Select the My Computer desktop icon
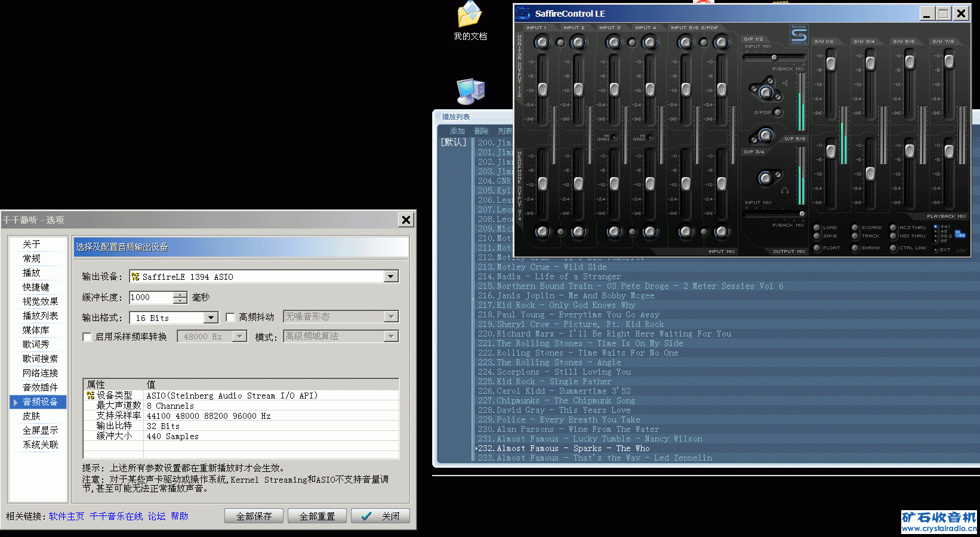Viewport: 980px width, 537px height. pyautogui.click(x=471, y=91)
